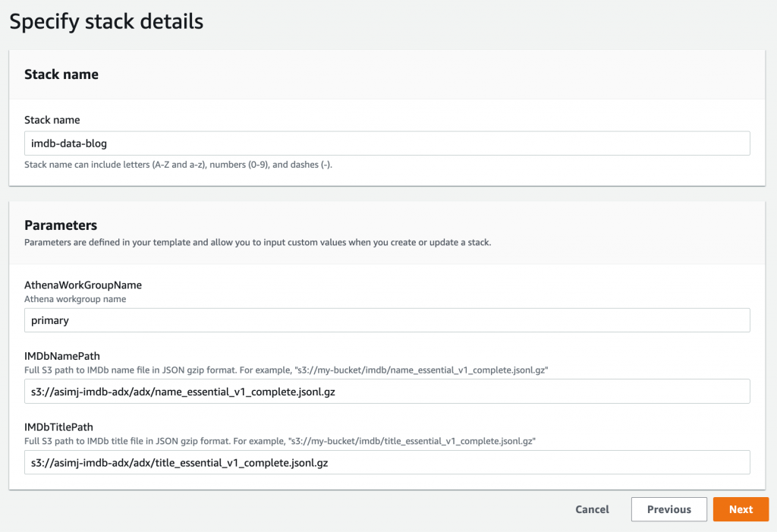Go back with the Previous button
This screenshot has height=532, width=777.
tap(668, 509)
